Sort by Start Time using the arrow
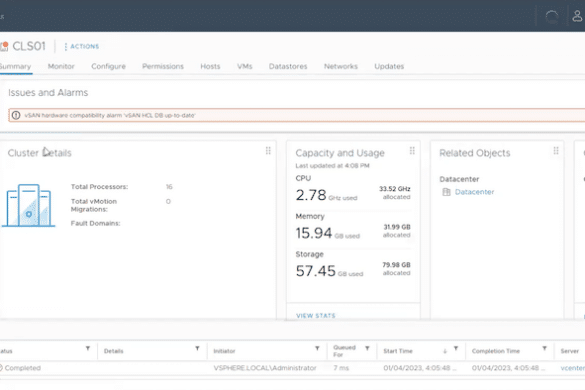The width and height of the screenshot is (585, 390). coord(445,351)
